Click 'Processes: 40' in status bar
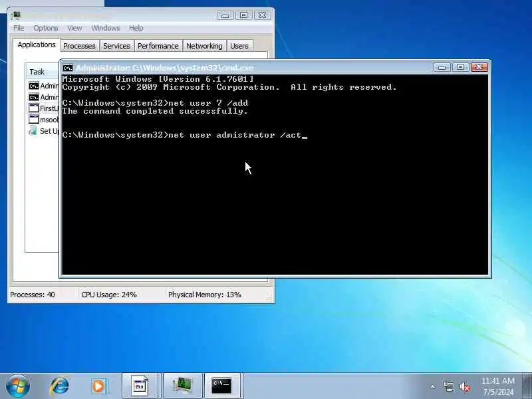The width and height of the screenshot is (532, 399). point(32,295)
